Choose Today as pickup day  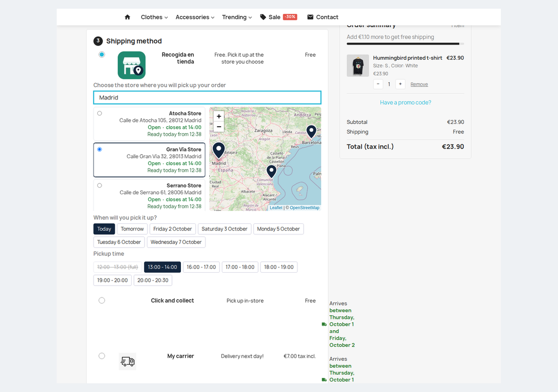pos(104,229)
